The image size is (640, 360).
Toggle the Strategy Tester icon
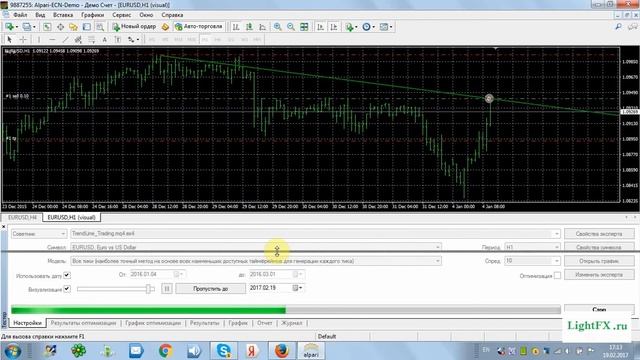point(100,27)
